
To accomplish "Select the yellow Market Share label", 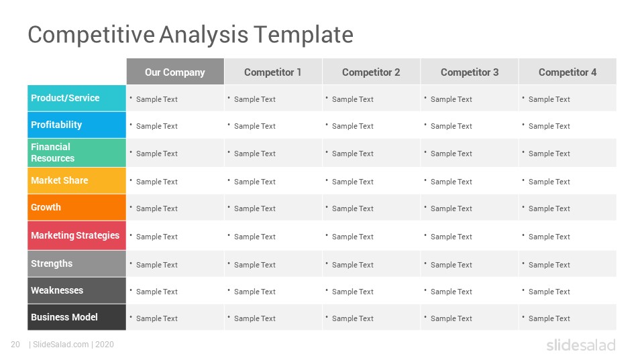I will (x=76, y=180).
